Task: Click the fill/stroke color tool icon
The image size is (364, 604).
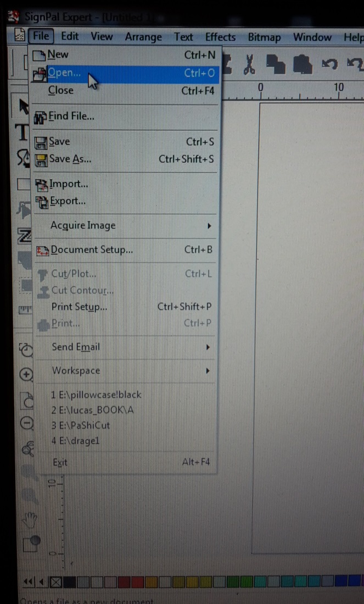Action: pyautogui.click(x=31, y=544)
